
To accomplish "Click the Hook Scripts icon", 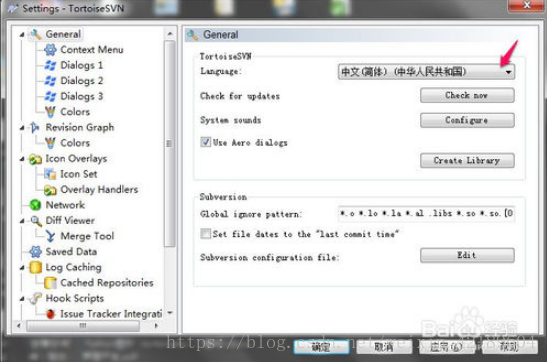I will [x=35, y=299].
